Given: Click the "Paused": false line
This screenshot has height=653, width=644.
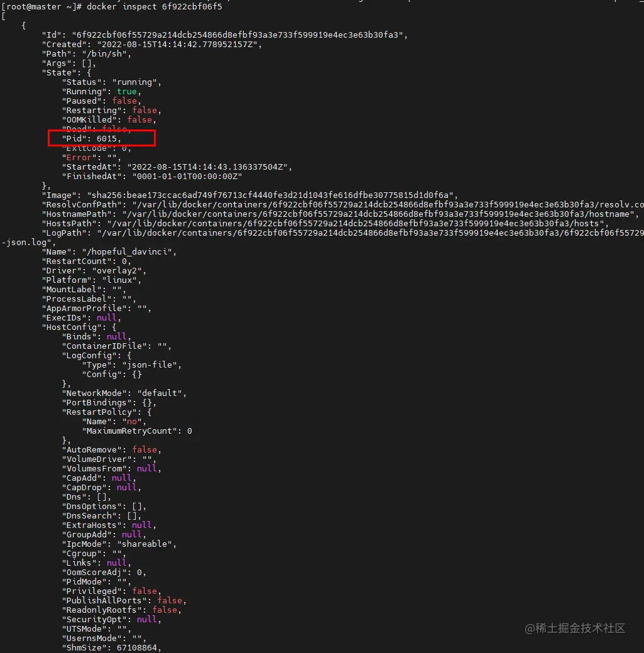Looking at the screenshot, I should [x=102, y=101].
